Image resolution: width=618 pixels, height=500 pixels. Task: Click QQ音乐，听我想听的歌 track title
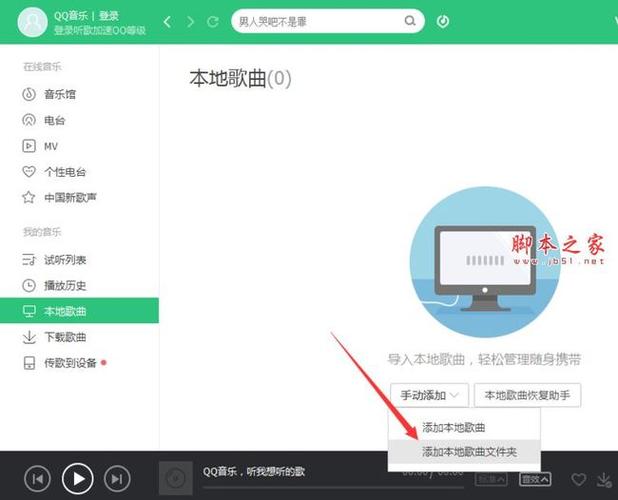pyautogui.click(x=254, y=471)
